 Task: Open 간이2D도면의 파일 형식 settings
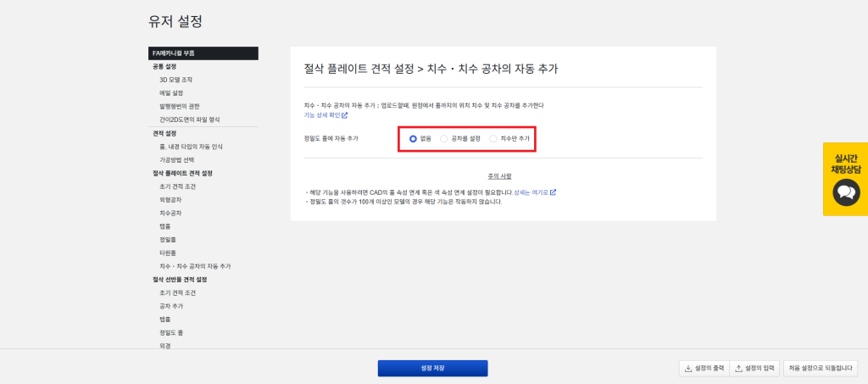pos(189,120)
